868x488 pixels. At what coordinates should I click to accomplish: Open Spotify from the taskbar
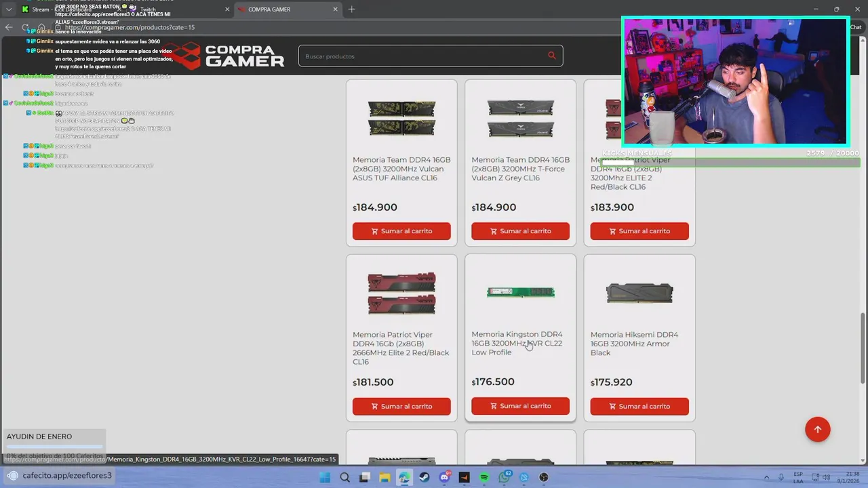pyautogui.click(x=484, y=477)
